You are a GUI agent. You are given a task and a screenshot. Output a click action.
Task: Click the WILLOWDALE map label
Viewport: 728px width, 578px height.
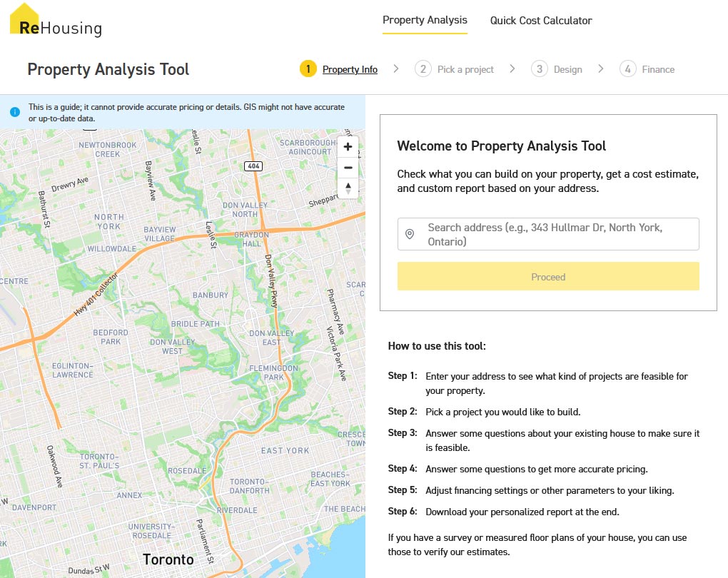pos(112,249)
